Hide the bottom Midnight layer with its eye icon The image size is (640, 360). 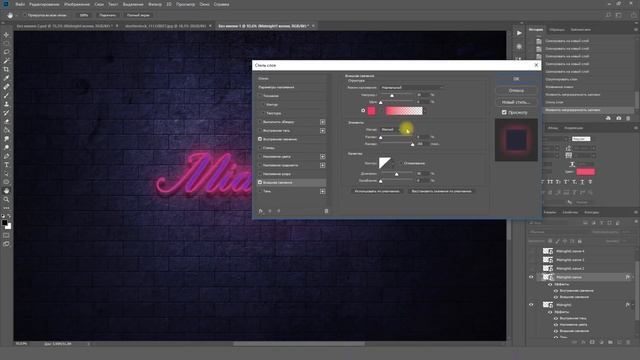pyautogui.click(x=531, y=304)
